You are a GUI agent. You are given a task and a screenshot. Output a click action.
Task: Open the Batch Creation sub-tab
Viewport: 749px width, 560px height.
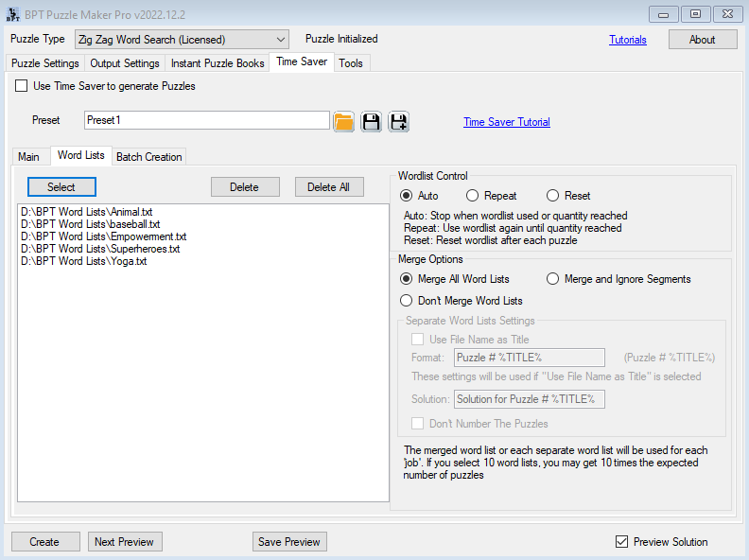click(x=148, y=157)
